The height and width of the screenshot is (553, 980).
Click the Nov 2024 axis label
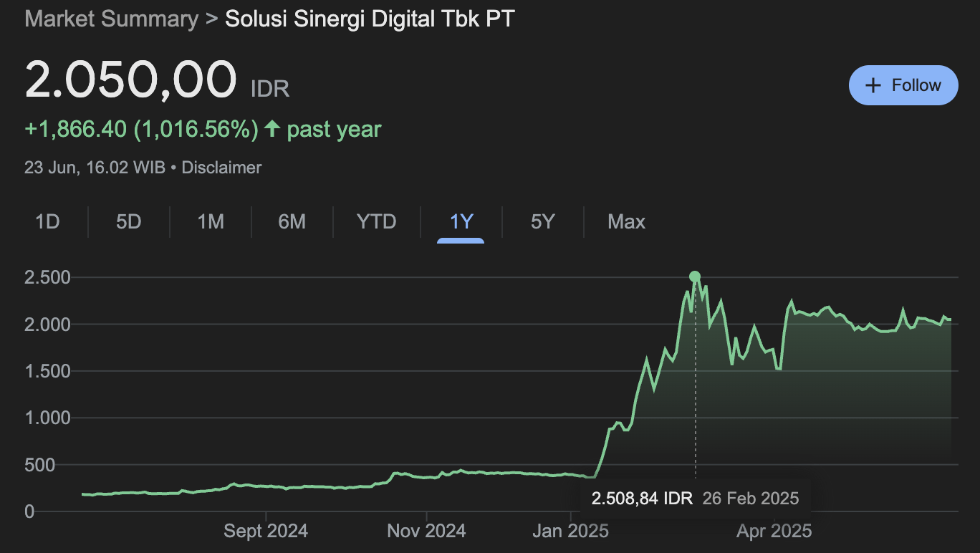[x=426, y=531]
